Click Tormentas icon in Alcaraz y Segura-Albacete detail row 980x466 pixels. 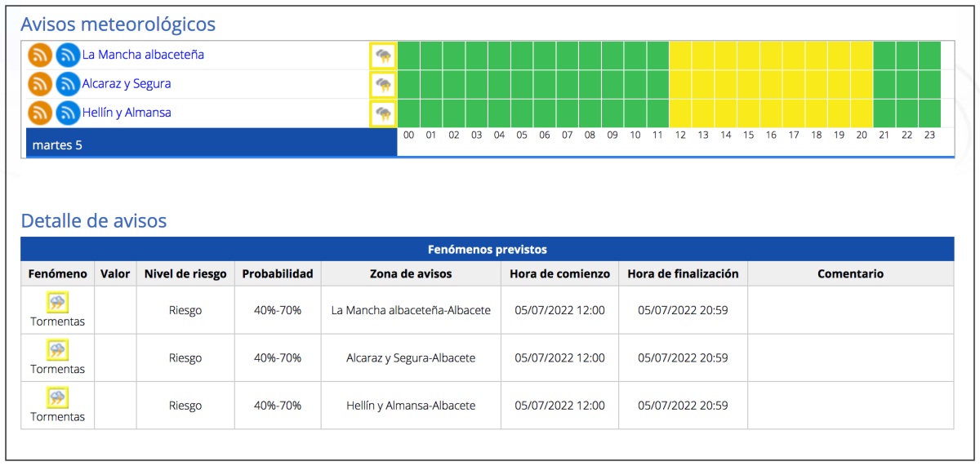click(x=57, y=351)
